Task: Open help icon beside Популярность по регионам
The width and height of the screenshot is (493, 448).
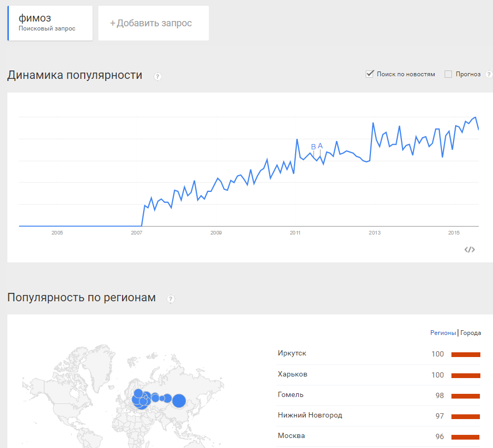Action: [x=170, y=299]
